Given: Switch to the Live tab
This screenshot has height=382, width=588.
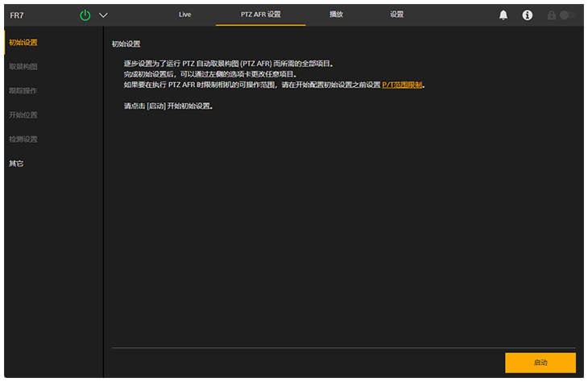Looking at the screenshot, I should point(184,15).
